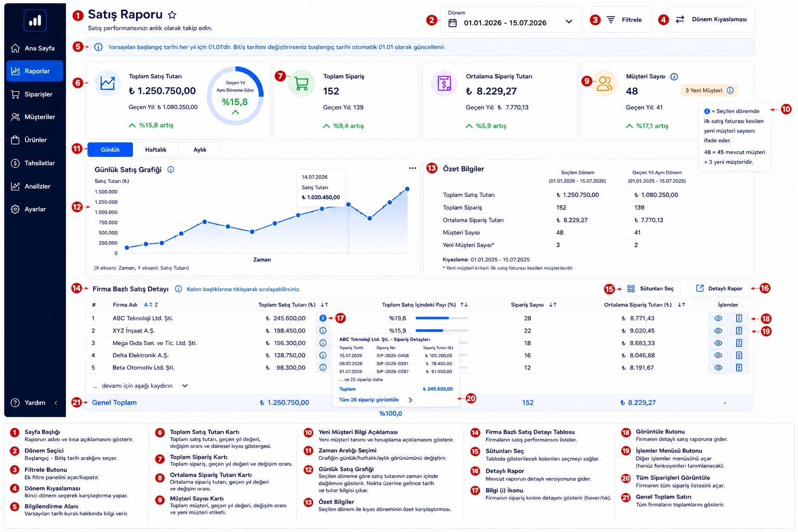The height and width of the screenshot is (532, 798).
Task: Click the info icon next to Günlük Satış Grafiği
Action: 171,169
